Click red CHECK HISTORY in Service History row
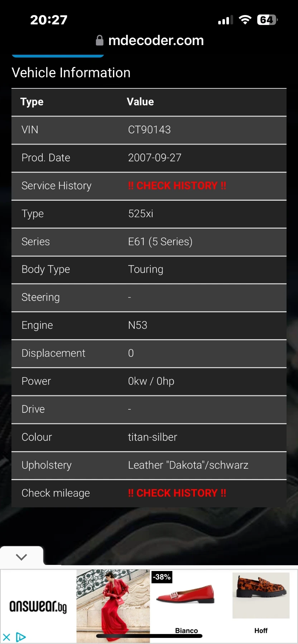Image resolution: width=298 pixels, height=644 pixels. (177, 186)
